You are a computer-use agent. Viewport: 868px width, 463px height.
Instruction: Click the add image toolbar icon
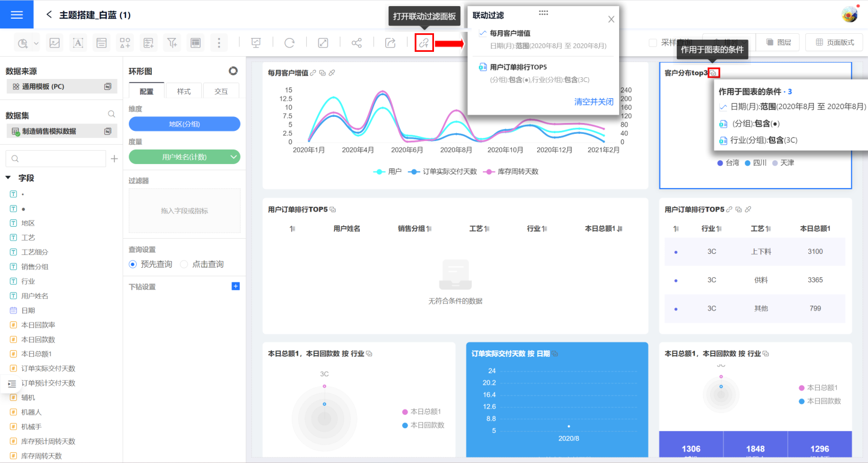pos(55,43)
